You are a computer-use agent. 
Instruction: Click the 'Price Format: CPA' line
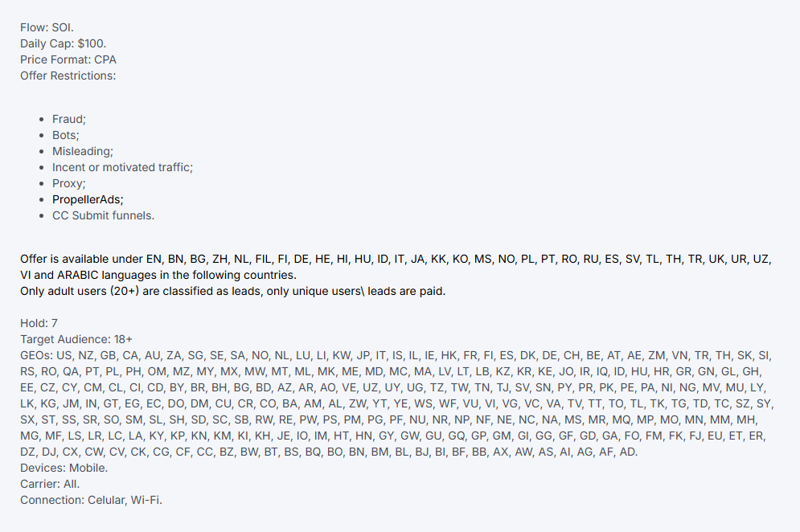tap(68, 59)
